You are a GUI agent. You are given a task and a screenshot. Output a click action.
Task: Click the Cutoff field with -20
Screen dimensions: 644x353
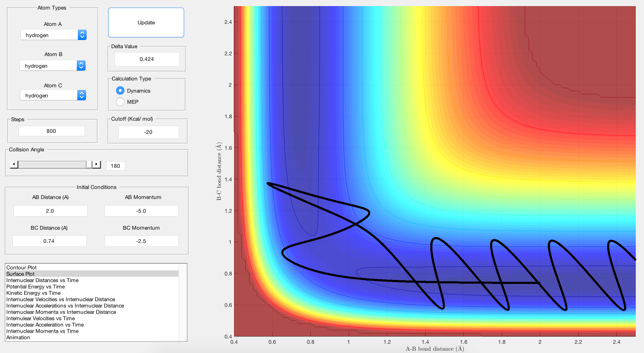click(x=148, y=132)
